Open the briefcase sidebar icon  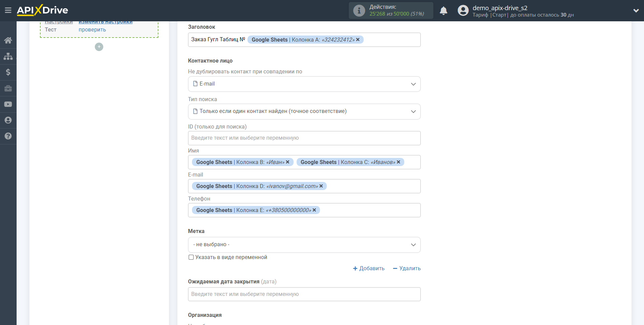[x=8, y=88]
